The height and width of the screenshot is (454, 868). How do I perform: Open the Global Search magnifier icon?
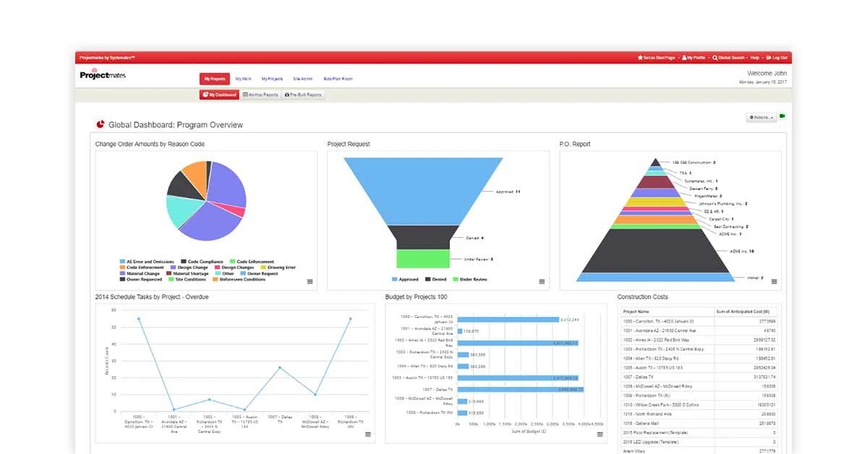(x=715, y=57)
